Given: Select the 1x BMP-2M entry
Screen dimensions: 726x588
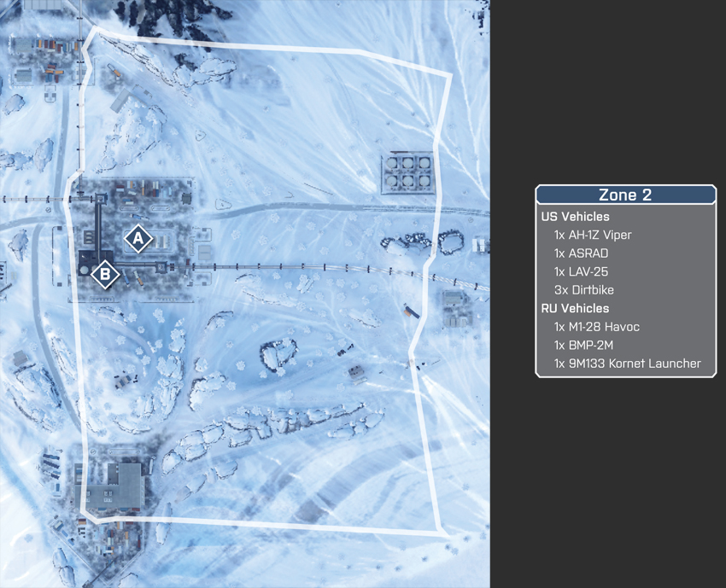Looking at the screenshot, I should pyautogui.click(x=583, y=345).
